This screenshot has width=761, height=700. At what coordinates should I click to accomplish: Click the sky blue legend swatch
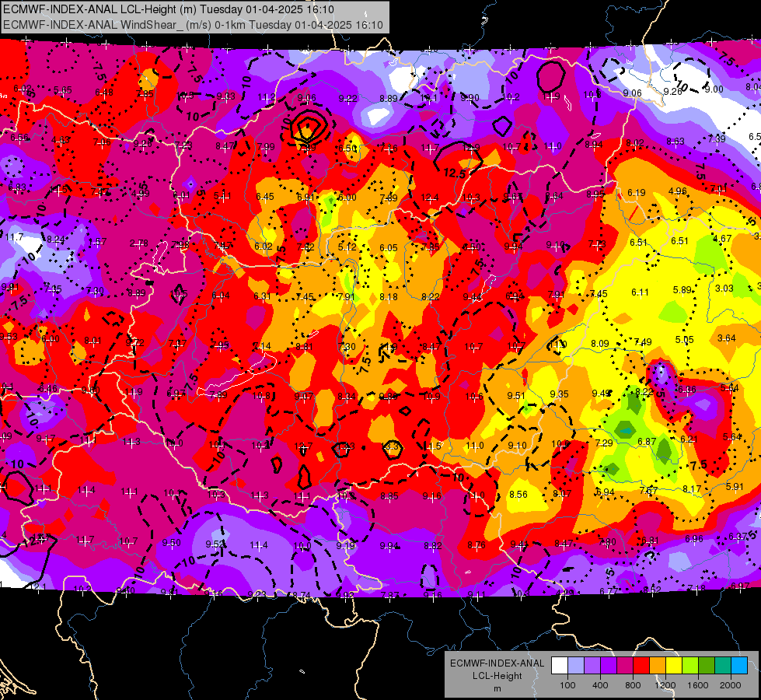point(739,666)
